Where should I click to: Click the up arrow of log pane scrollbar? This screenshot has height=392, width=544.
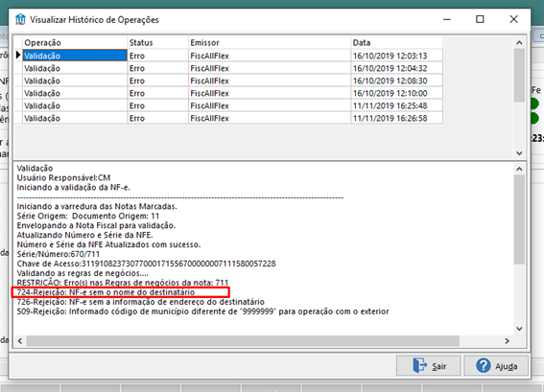click(519, 169)
